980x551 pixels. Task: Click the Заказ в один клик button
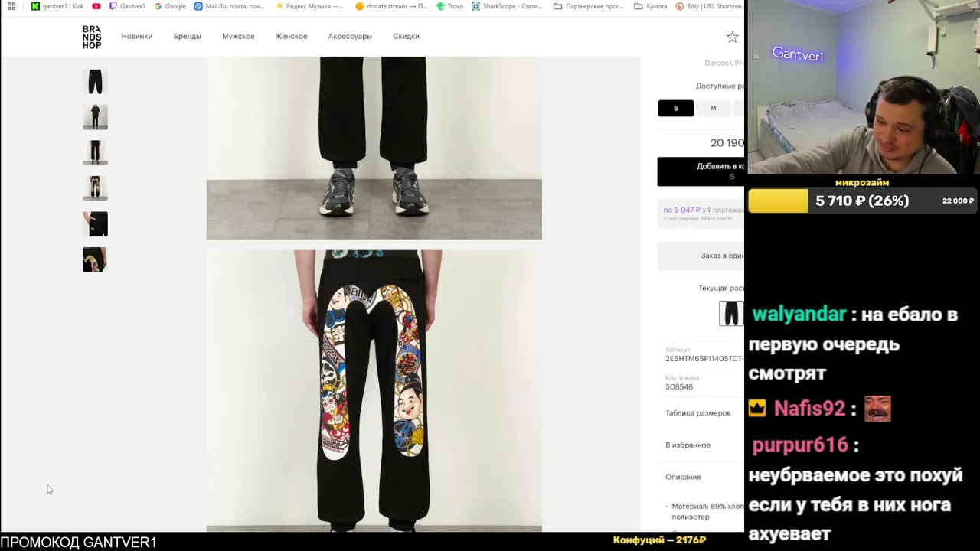pos(701,256)
